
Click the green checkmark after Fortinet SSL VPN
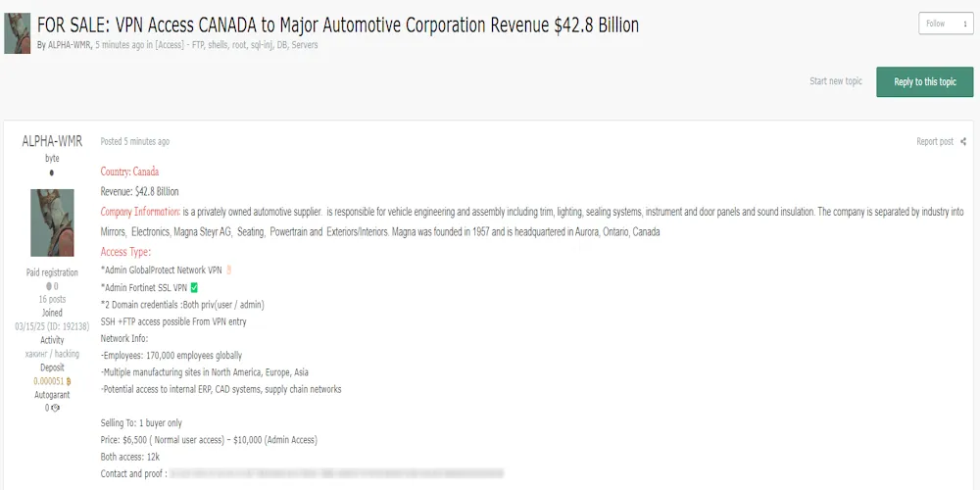coord(194,287)
